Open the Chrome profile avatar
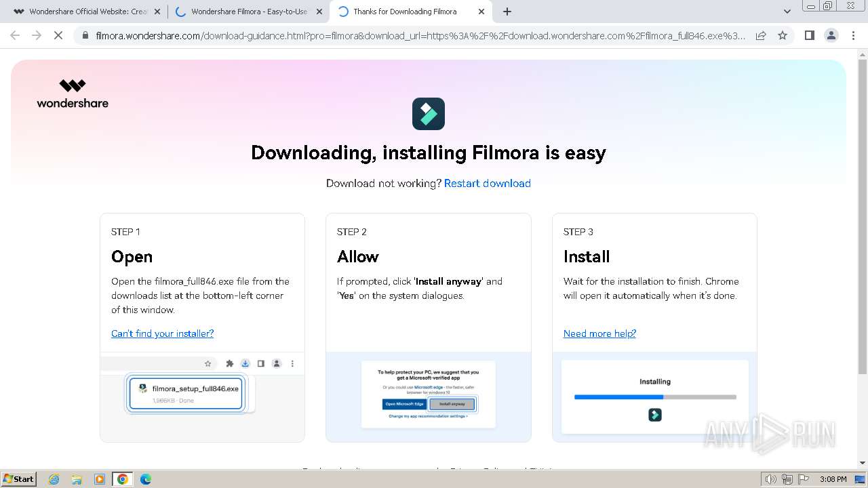 click(x=831, y=35)
